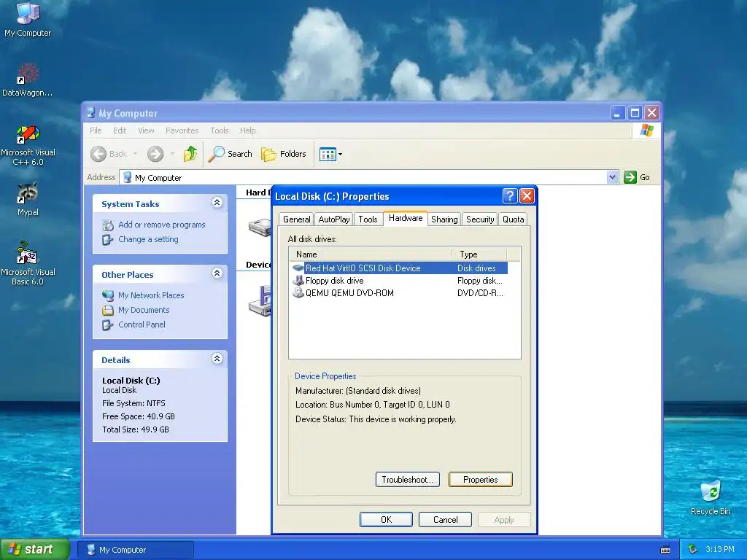The width and height of the screenshot is (747, 560).
Task: Click hard disk drive icon behind dialog
Action: coord(260,227)
